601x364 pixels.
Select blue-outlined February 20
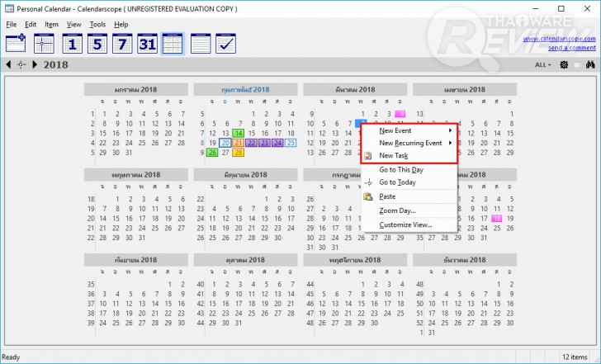tap(225, 143)
